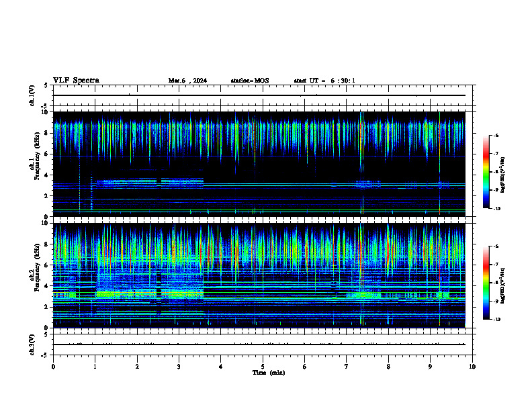Select the date text "Mar.6 , 2024"
532x411 pixels.
187,81
